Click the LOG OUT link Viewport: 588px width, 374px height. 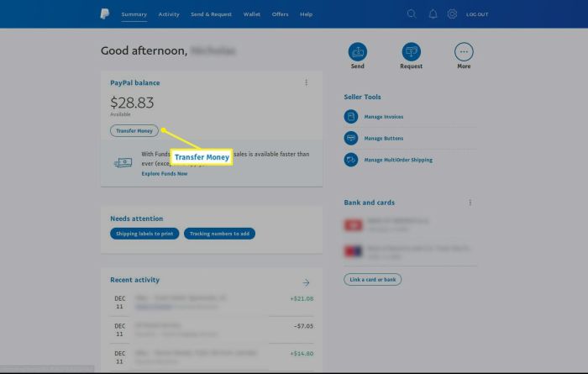(477, 14)
